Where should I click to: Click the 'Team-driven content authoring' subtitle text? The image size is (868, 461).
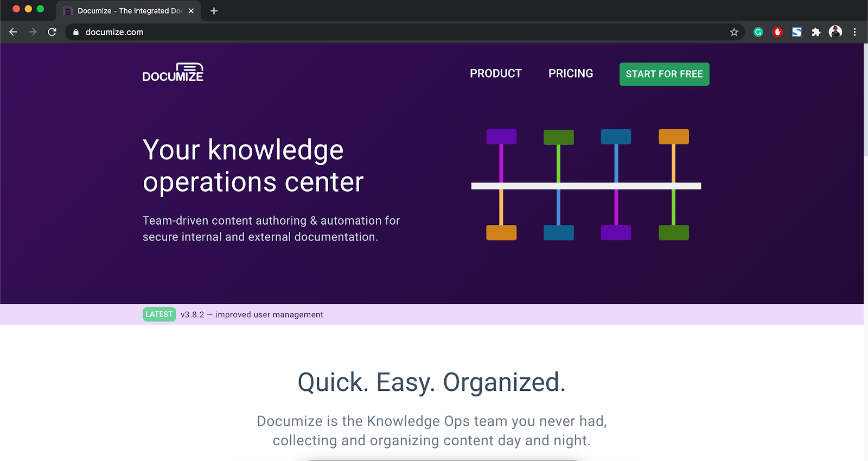tap(271, 229)
